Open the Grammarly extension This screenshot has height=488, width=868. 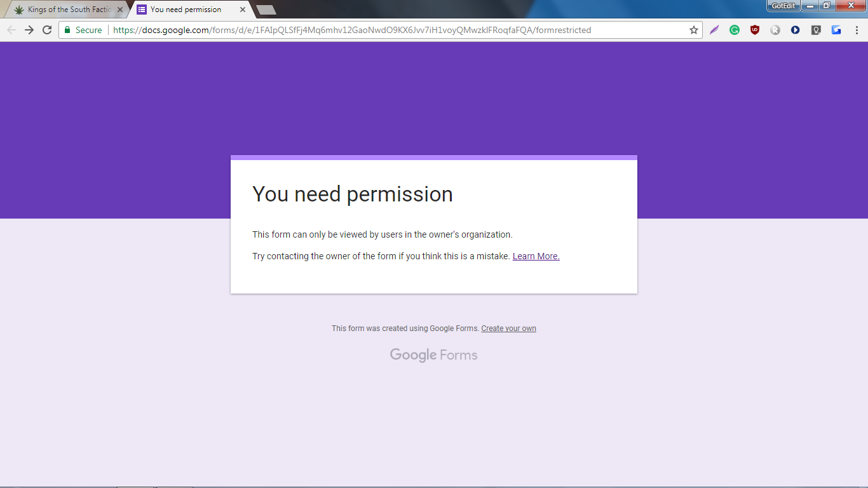[x=735, y=30]
